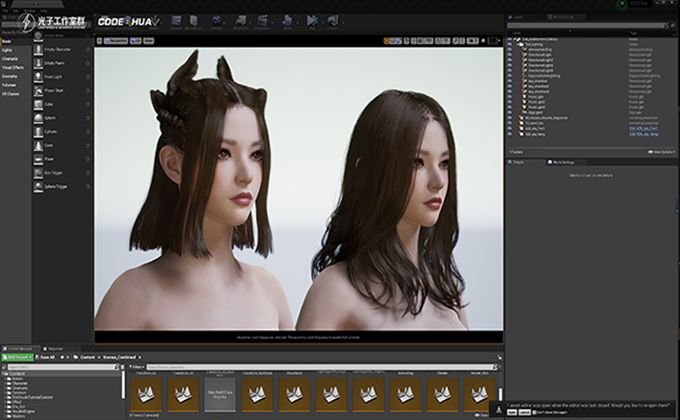
Task: Select the Point Light placement icon
Action: click(x=38, y=77)
